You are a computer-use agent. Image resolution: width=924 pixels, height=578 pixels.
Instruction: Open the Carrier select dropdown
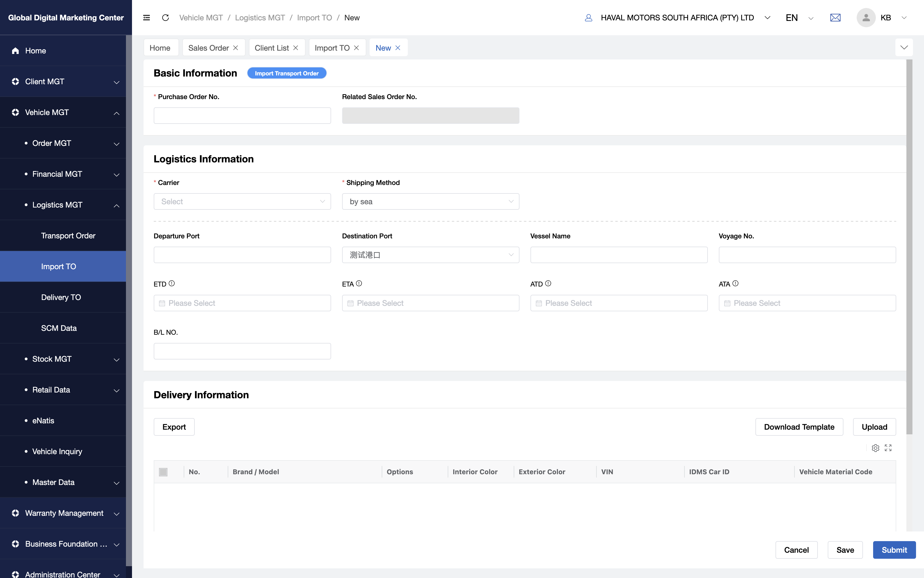242,201
